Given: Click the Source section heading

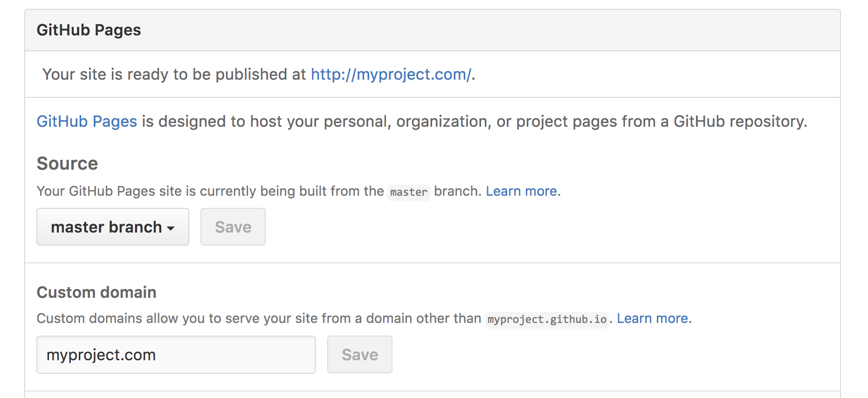Looking at the screenshot, I should [x=68, y=164].
